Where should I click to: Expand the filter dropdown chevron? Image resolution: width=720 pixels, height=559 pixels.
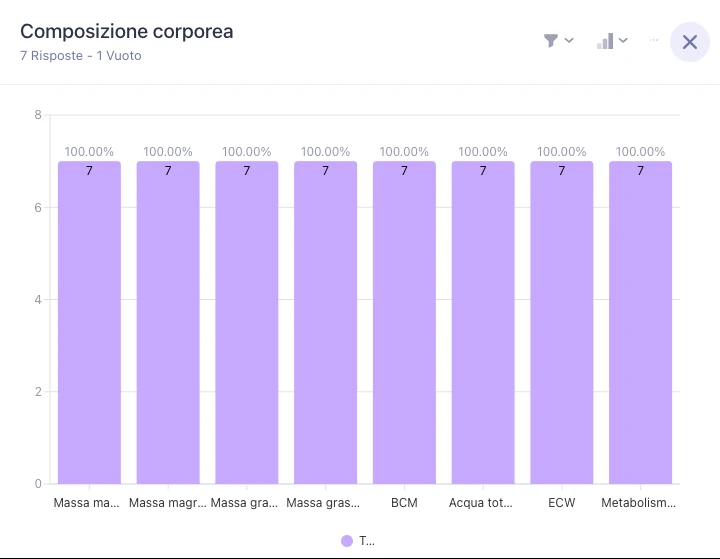569,40
